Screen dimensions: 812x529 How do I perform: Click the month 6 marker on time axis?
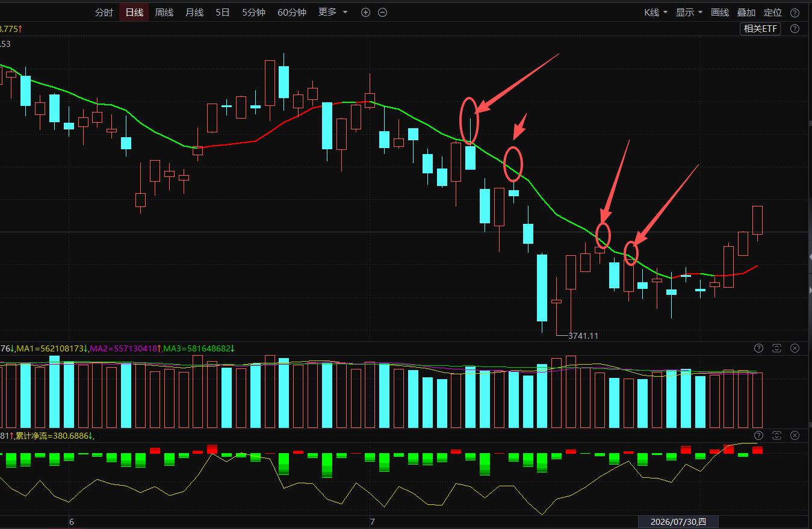[x=72, y=522]
